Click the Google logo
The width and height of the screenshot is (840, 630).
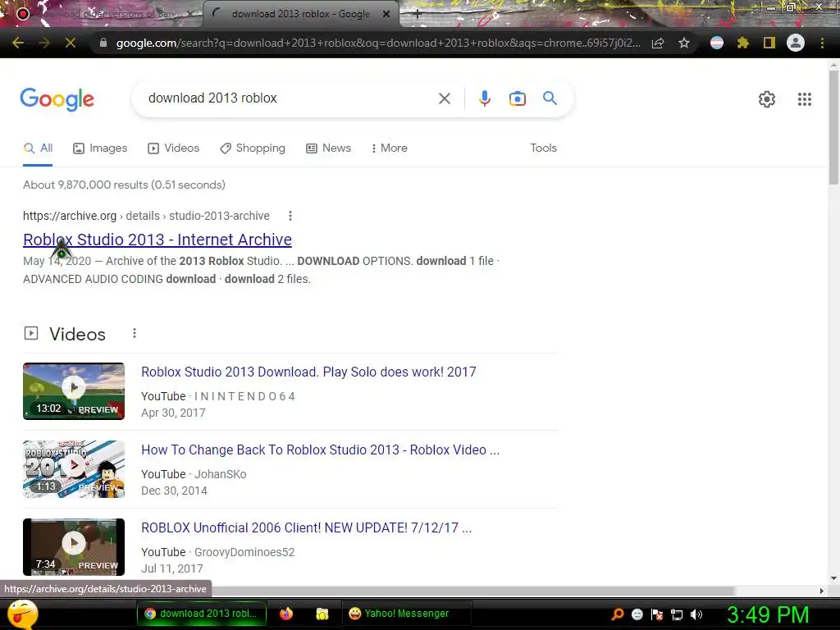point(57,99)
